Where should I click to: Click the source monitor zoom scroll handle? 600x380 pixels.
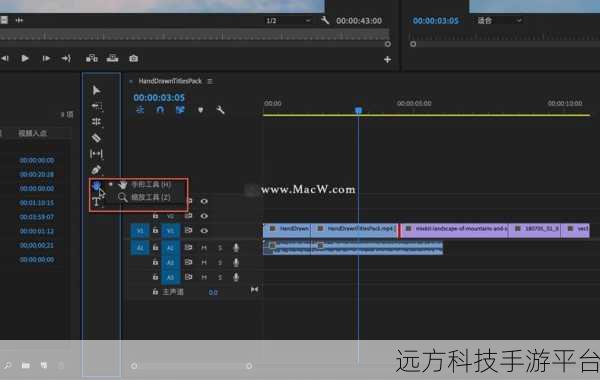point(388,44)
